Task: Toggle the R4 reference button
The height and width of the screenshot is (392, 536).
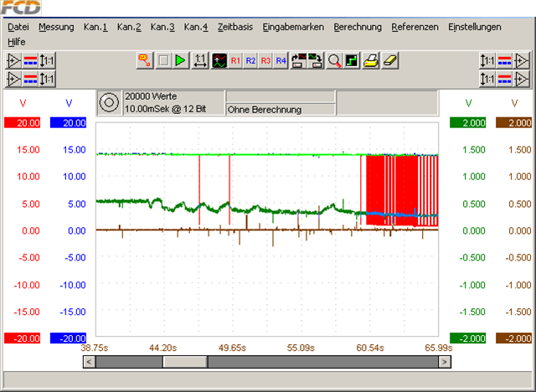Action: pyautogui.click(x=281, y=60)
